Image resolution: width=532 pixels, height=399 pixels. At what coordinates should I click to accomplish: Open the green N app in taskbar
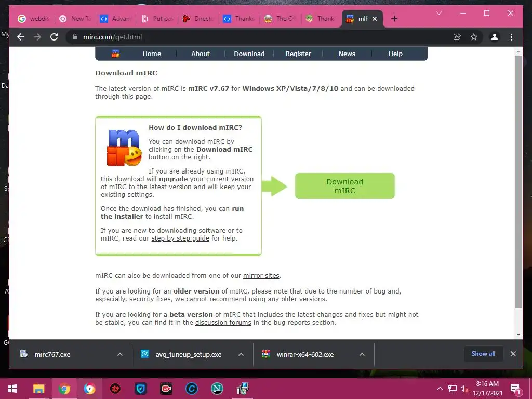[217, 389]
